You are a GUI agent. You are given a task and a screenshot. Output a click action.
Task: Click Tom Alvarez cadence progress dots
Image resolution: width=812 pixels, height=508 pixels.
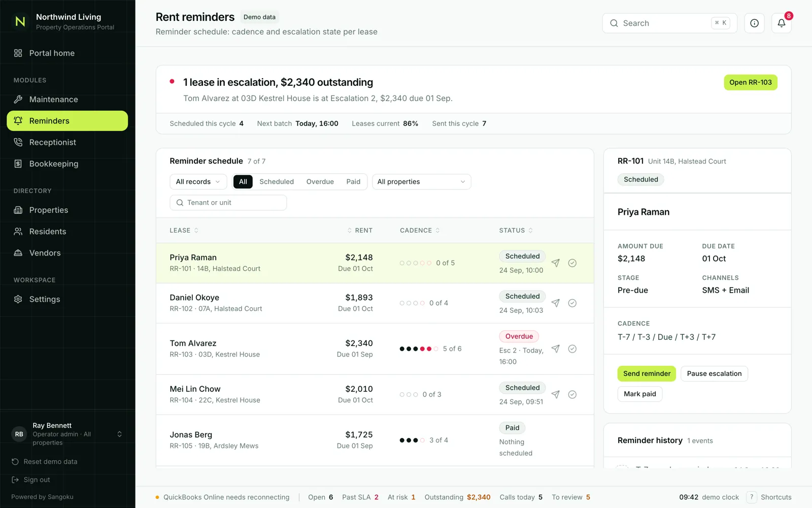[419, 349]
